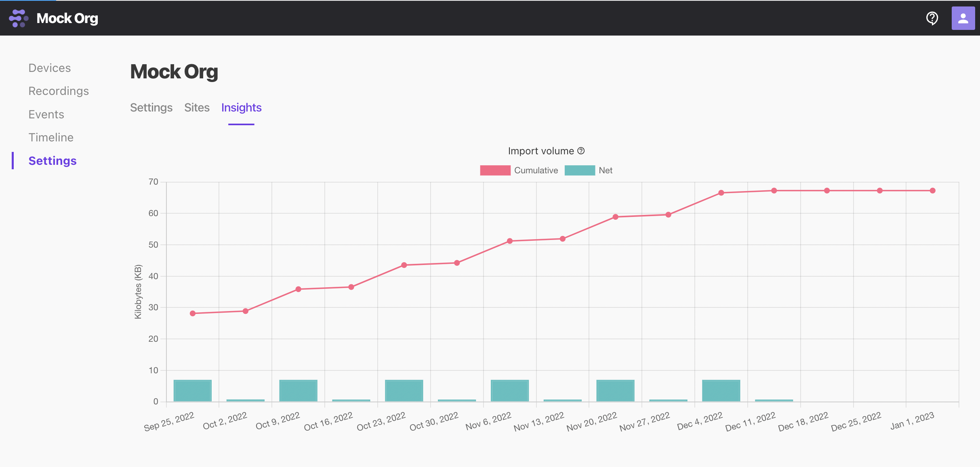Toggle the Net legend series
This screenshot has width=980, height=467.
(x=605, y=170)
